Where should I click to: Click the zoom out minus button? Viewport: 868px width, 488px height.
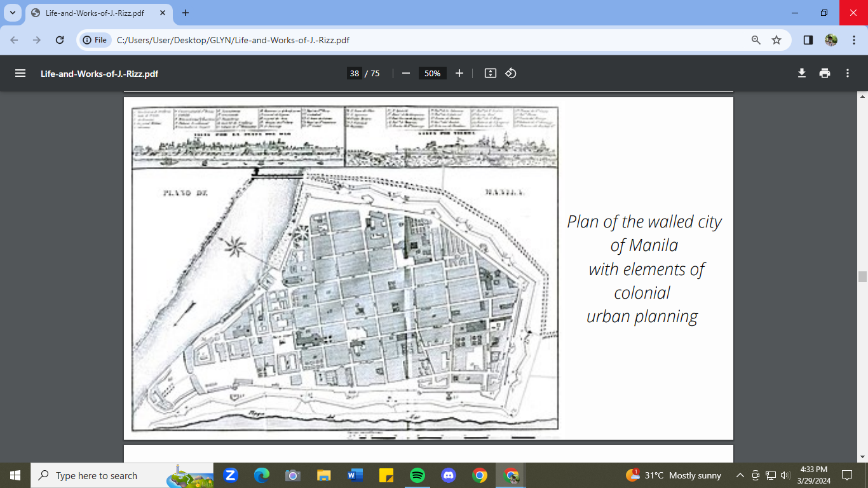coord(406,73)
